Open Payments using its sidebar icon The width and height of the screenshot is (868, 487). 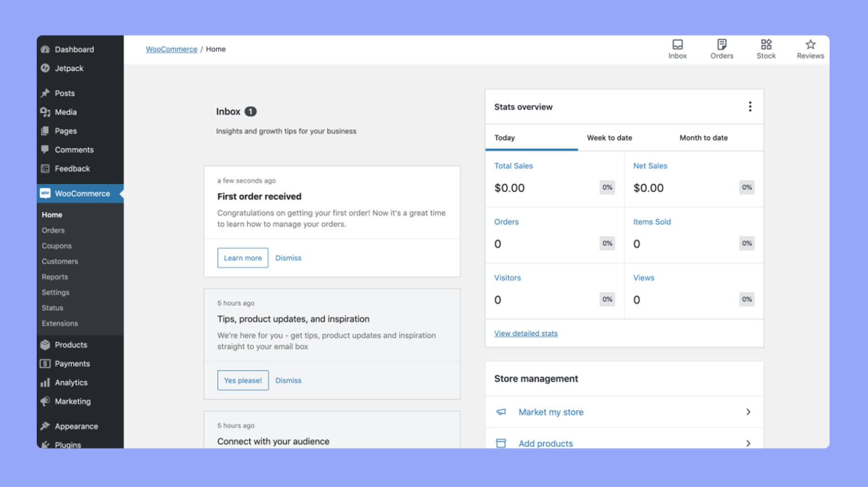(x=45, y=363)
